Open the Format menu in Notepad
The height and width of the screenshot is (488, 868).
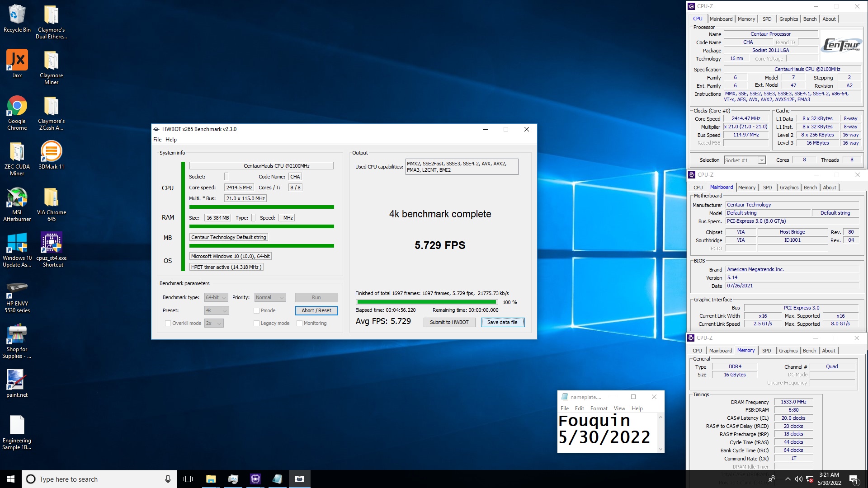pyautogui.click(x=599, y=408)
